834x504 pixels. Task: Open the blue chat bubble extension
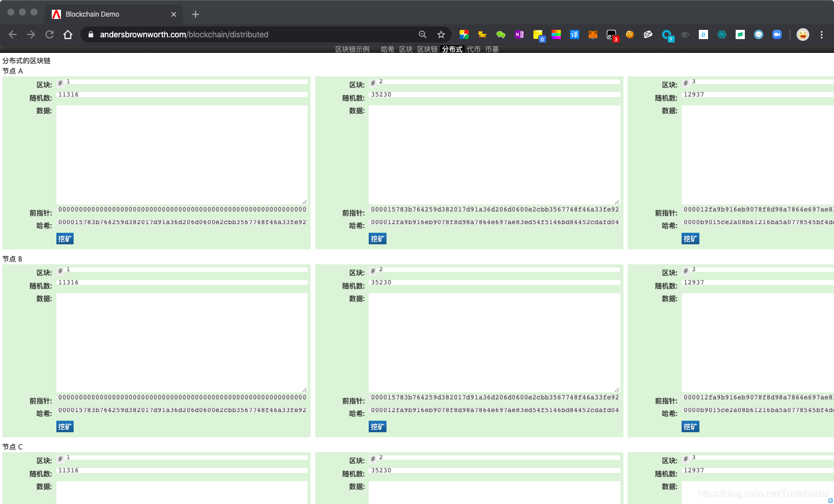point(759,34)
